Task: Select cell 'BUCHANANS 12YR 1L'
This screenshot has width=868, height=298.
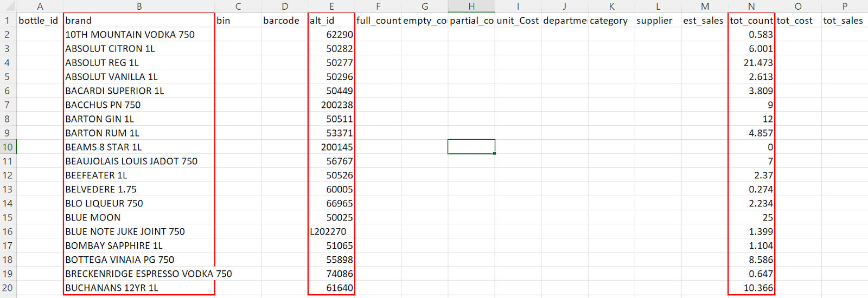Action: [139, 288]
